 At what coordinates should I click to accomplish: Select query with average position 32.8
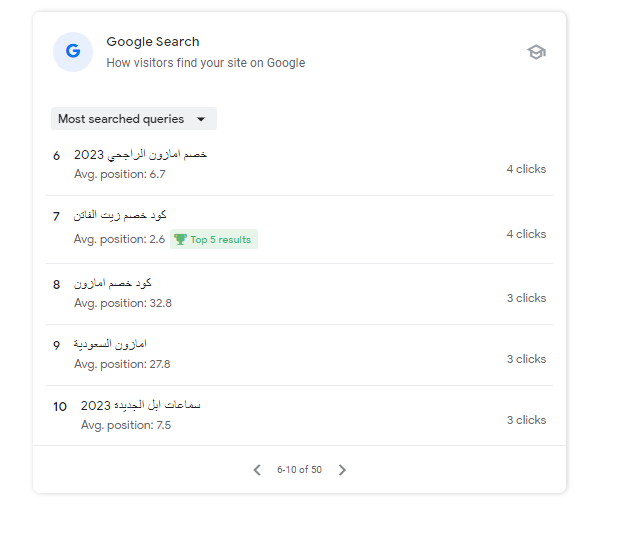point(113,284)
